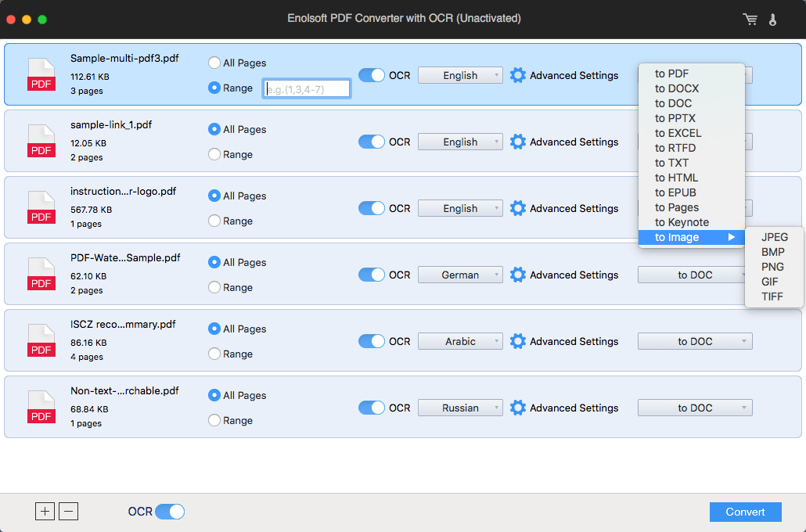
Task: Select GIF image format in submenu
Action: point(774,282)
